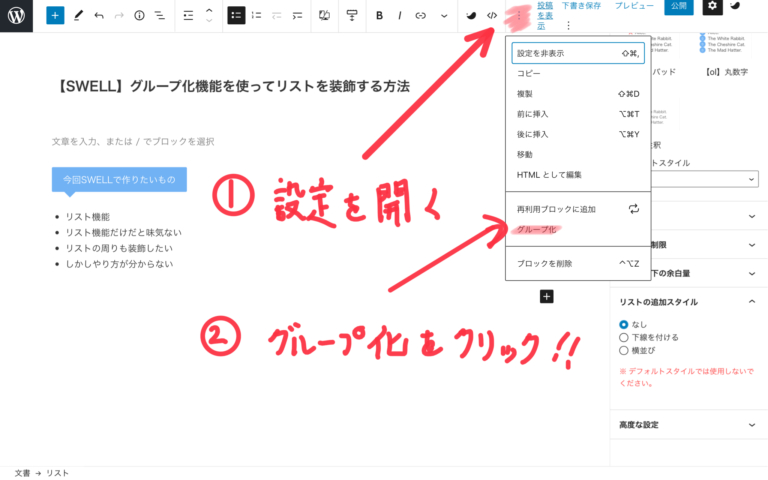Outdent the list item

(277, 16)
